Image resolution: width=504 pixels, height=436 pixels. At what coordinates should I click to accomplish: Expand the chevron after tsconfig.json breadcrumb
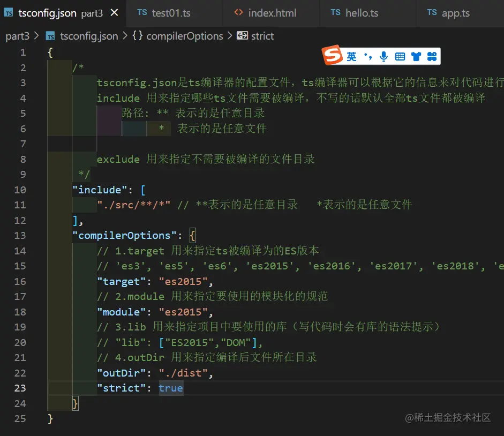125,36
